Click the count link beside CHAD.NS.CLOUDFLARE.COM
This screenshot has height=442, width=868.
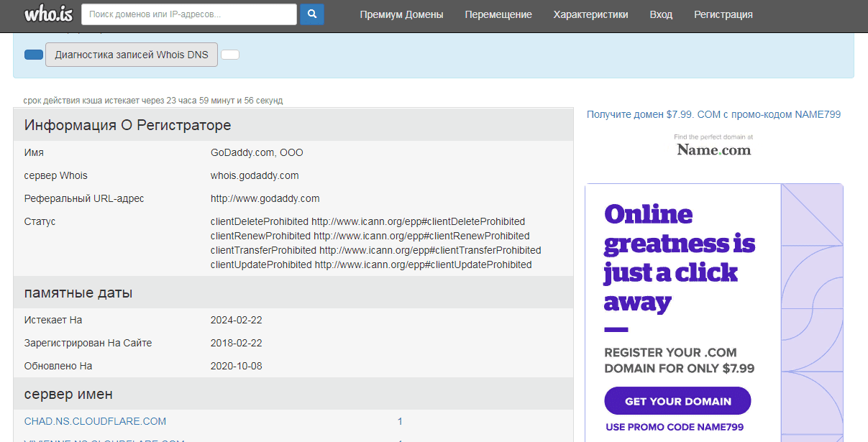pyautogui.click(x=400, y=421)
